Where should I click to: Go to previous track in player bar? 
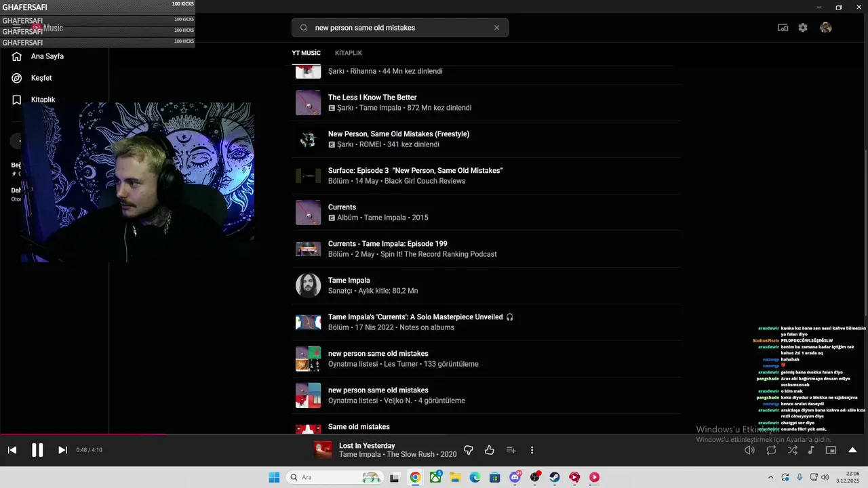12,450
